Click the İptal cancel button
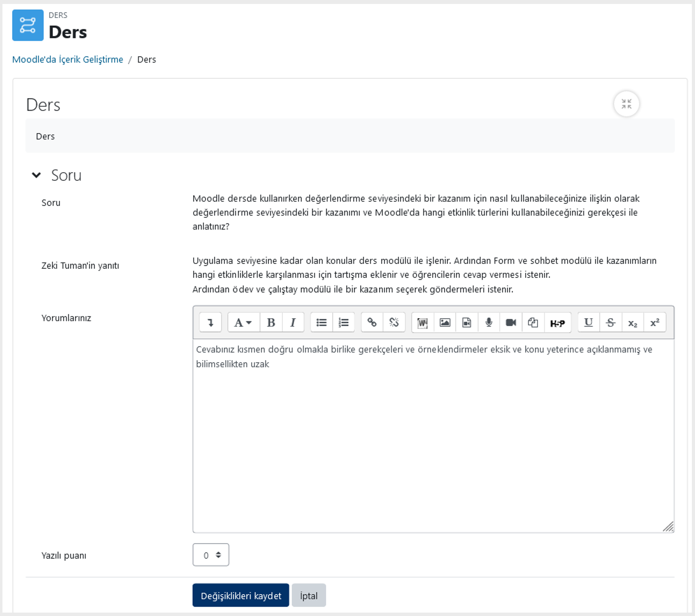This screenshot has height=616, width=695. (x=309, y=595)
